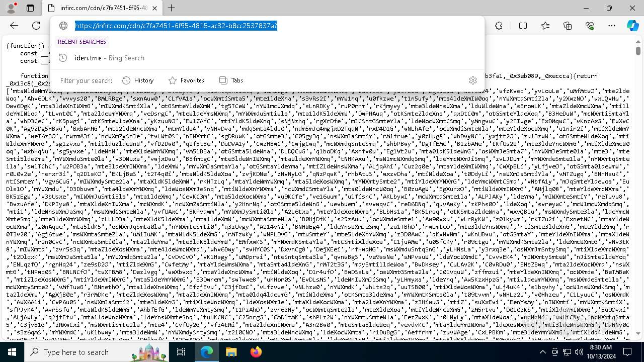Close the infirc.com tab
The height and width of the screenshot is (362, 644).
coord(155,8)
